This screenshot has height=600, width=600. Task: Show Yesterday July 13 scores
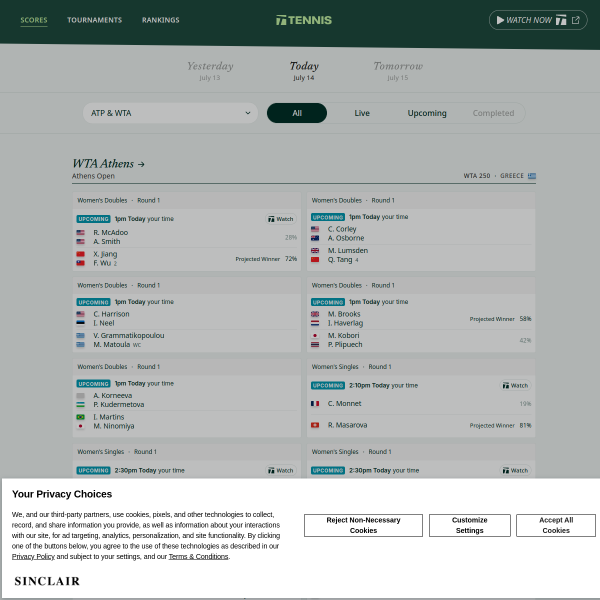[x=210, y=71]
